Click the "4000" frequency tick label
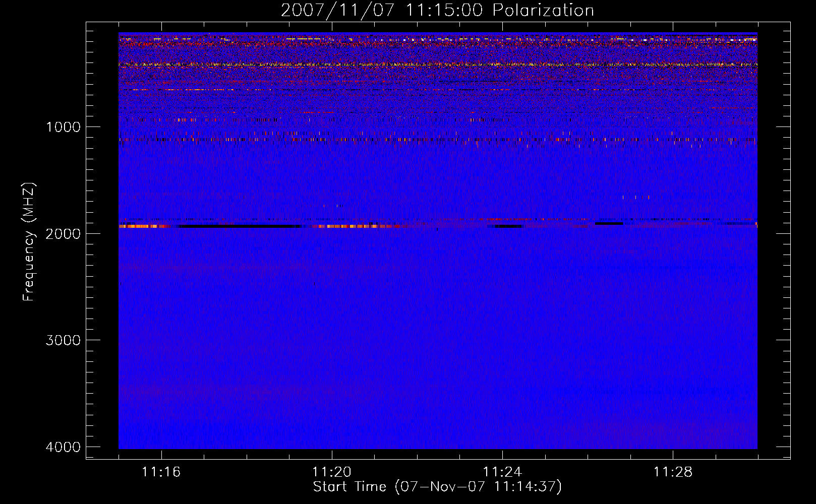Viewport: 816px width, 504px height. [x=63, y=447]
